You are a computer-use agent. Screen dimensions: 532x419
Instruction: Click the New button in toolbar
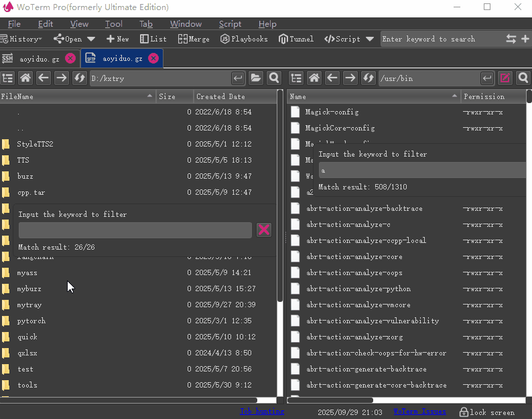point(117,39)
